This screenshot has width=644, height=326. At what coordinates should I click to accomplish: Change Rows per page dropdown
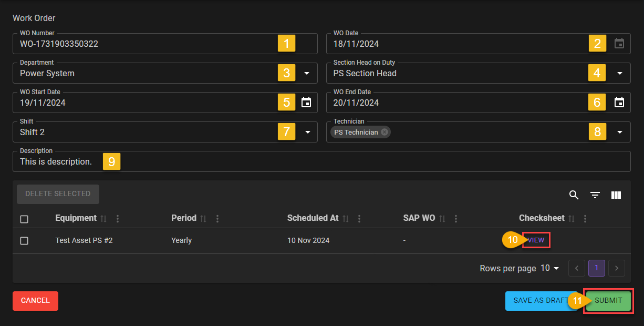(x=550, y=268)
